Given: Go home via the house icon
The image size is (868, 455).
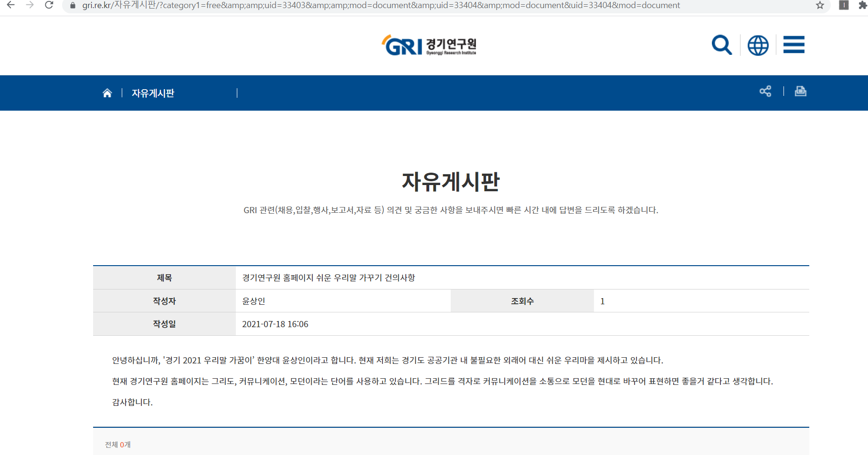Looking at the screenshot, I should coord(107,93).
